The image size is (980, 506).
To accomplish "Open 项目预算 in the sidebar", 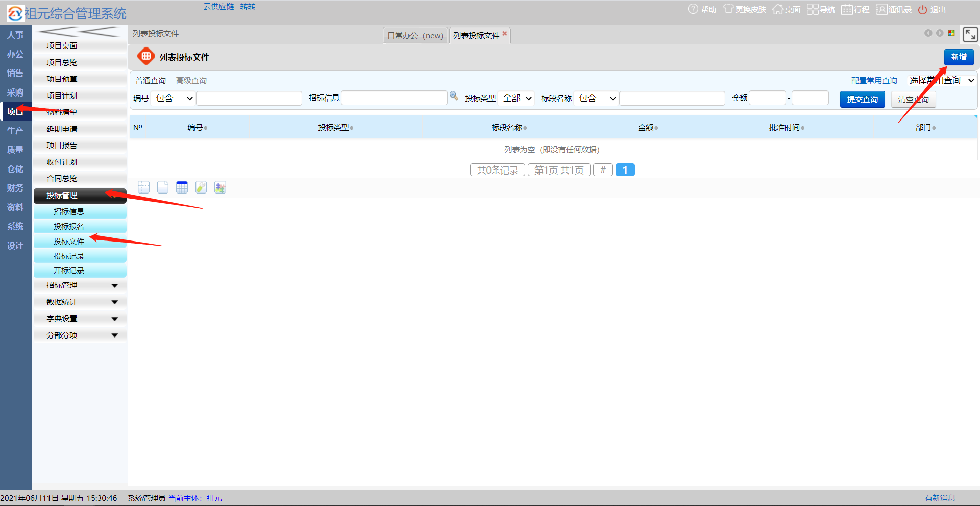I will point(80,79).
